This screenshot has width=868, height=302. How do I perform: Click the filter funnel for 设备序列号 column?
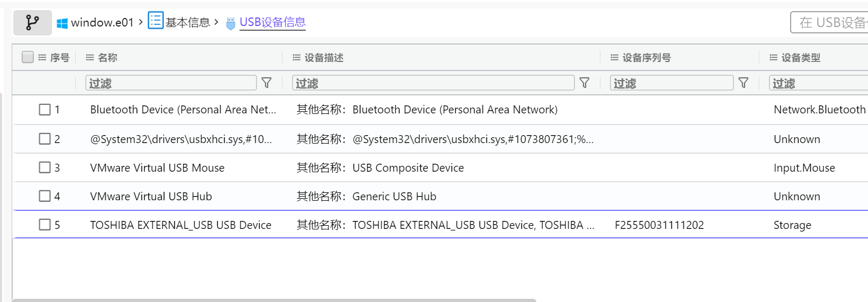(x=743, y=83)
